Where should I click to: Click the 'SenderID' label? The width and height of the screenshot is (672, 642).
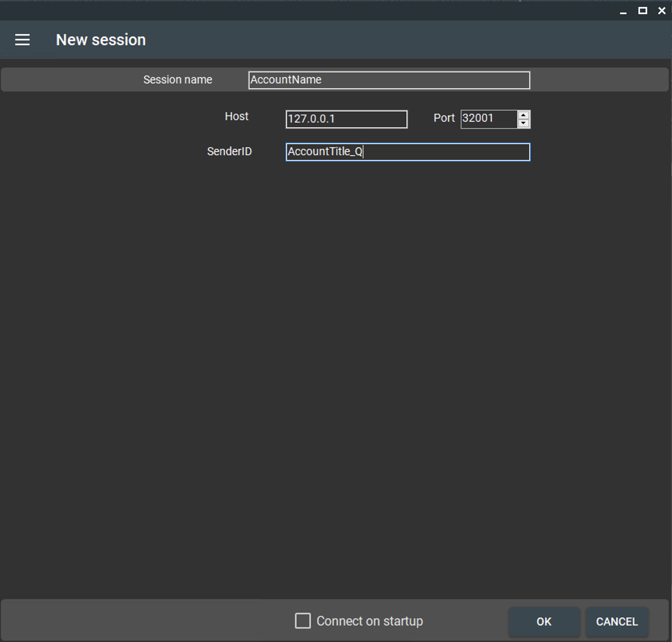(x=229, y=152)
